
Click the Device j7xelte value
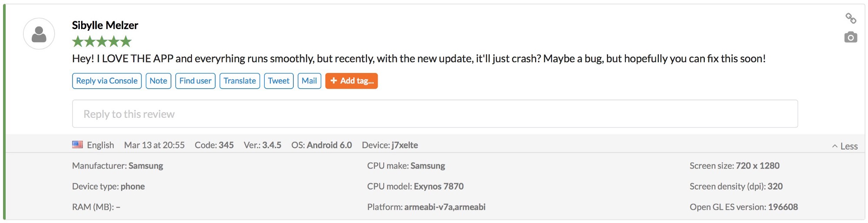[404, 145]
